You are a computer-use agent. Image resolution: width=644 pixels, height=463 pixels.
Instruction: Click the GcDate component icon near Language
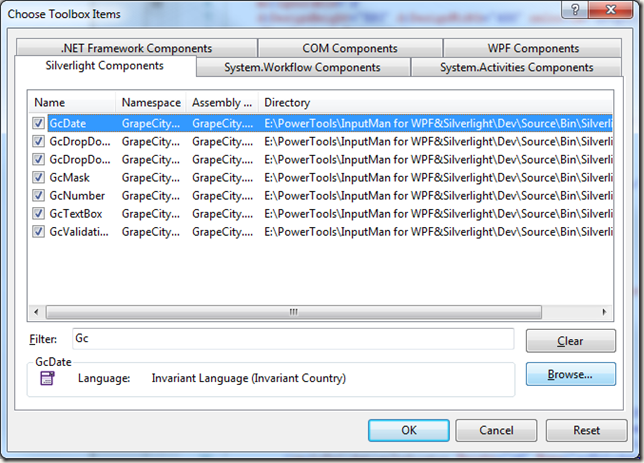(47, 378)
